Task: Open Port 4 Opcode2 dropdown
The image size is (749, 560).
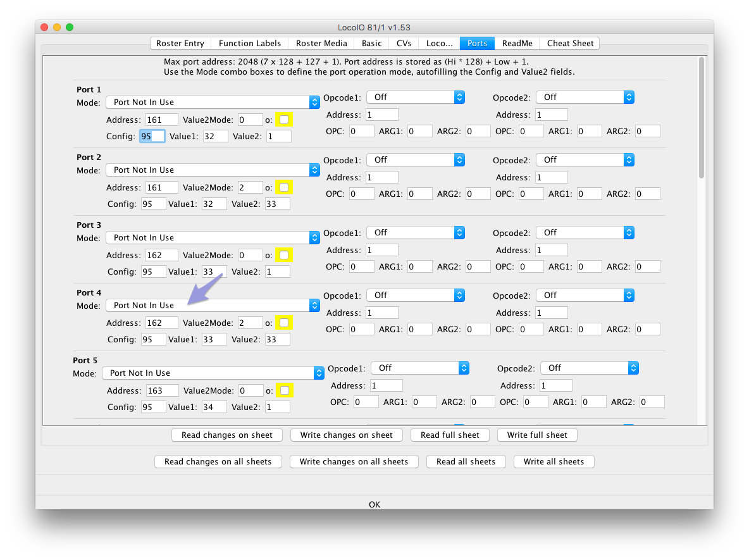Action: pos(585,295)
